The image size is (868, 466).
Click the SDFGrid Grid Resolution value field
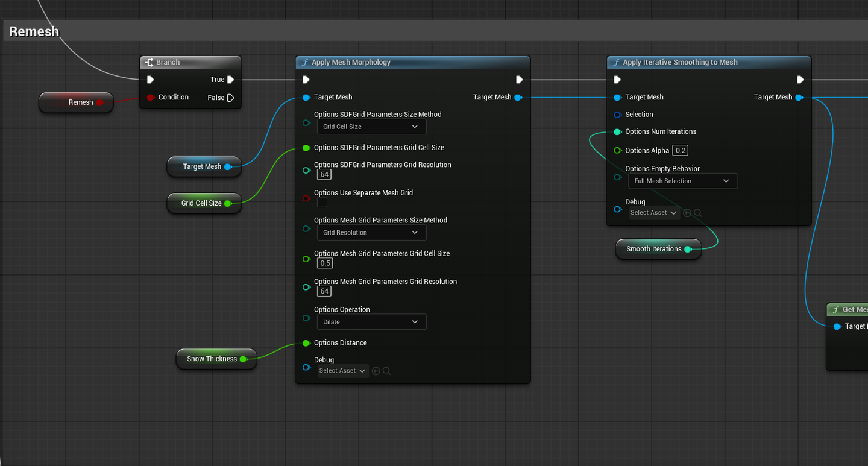(x=324, y=175)
